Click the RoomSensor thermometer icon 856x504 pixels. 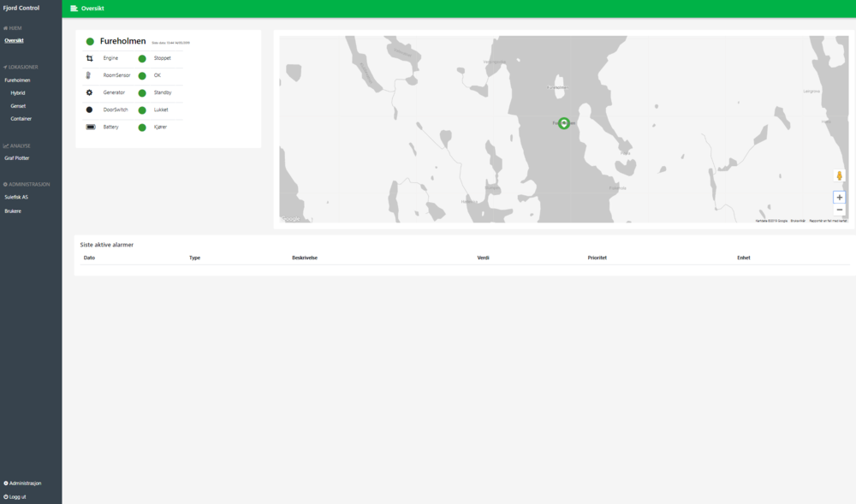click(x=88, y=75)
